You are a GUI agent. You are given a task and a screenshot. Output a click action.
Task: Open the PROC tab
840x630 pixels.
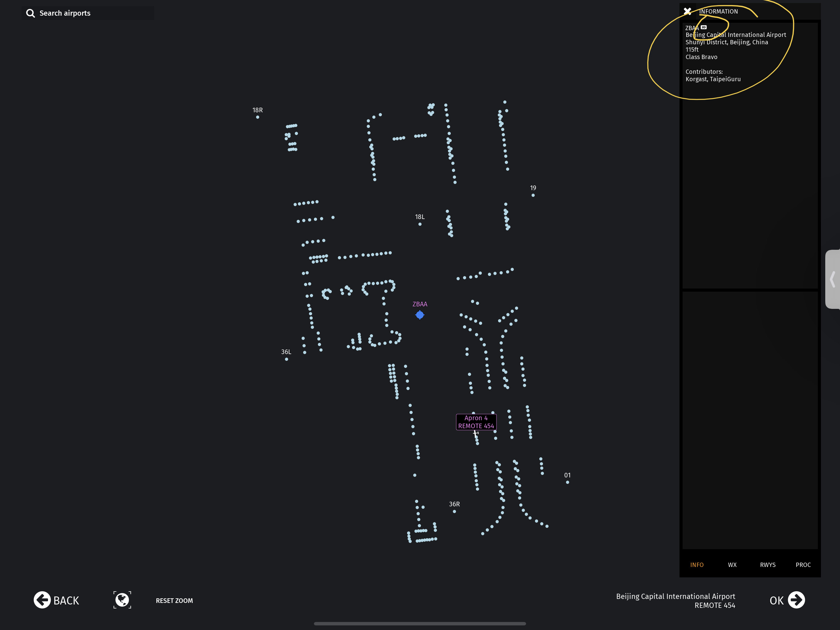point(803,565)
